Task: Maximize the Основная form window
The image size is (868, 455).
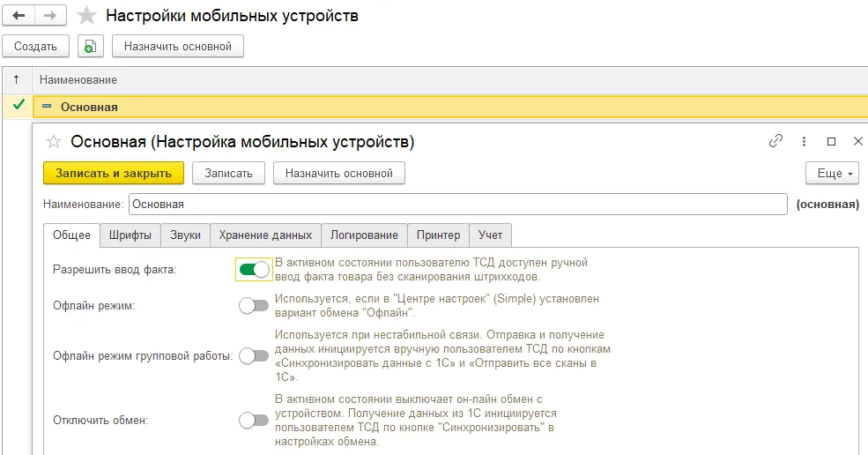Action: point(831,142)
